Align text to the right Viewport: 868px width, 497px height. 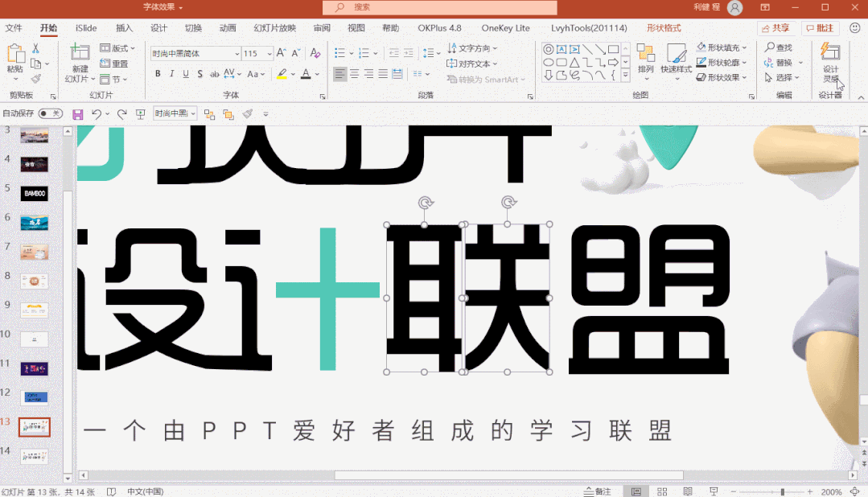pyautogui.click(x=368, y=74)
